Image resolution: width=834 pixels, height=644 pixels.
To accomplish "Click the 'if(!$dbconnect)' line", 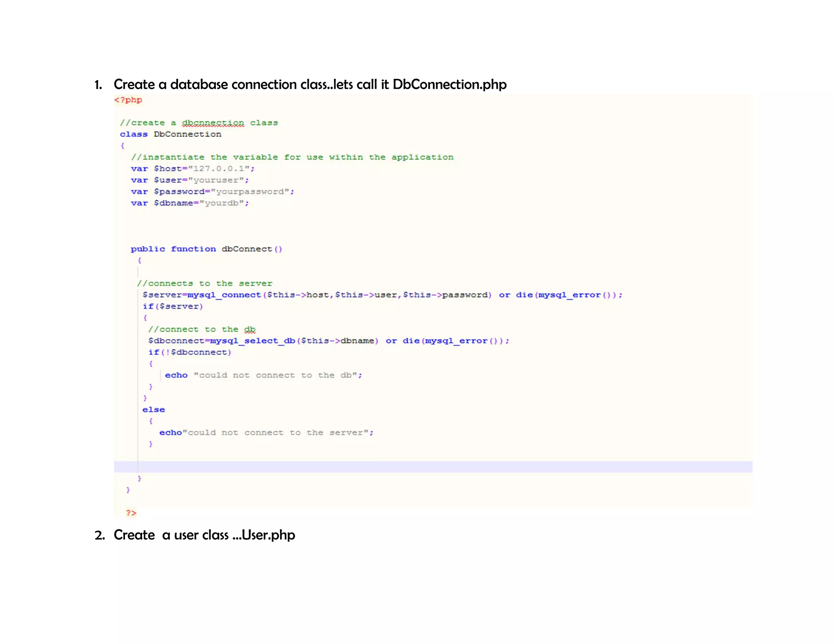I will (x=190, y=352).
